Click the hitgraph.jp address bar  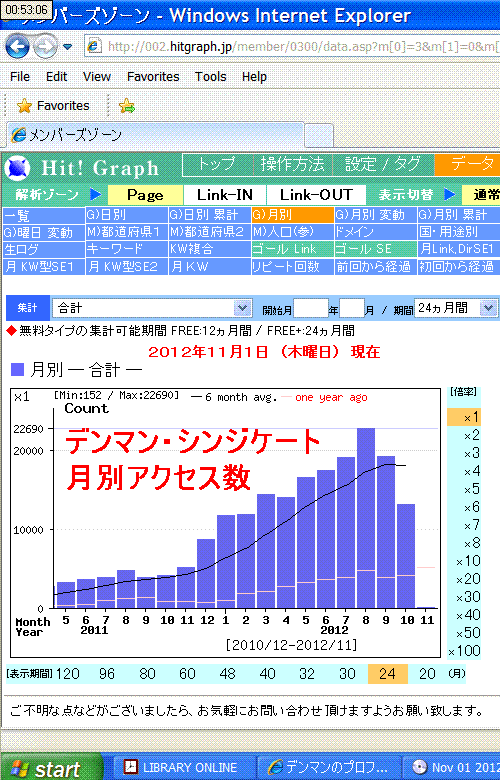[293, 47]
